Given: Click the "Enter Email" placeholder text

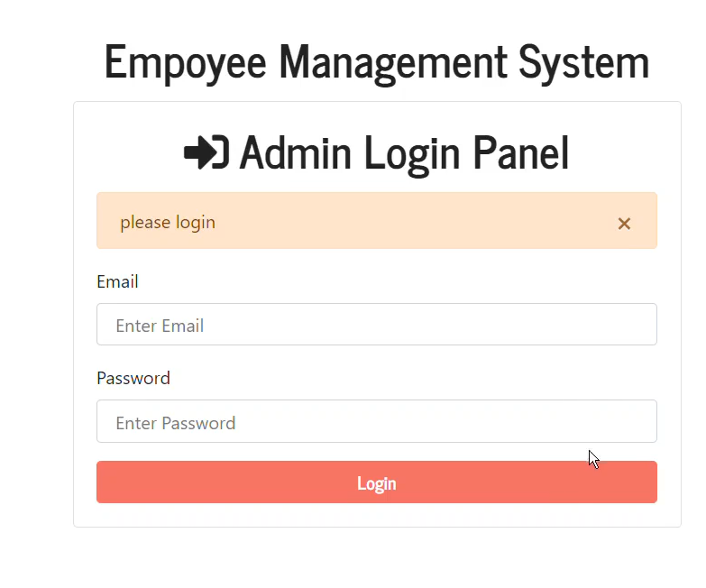Looking at the screenshot, I should click(160, 326).
